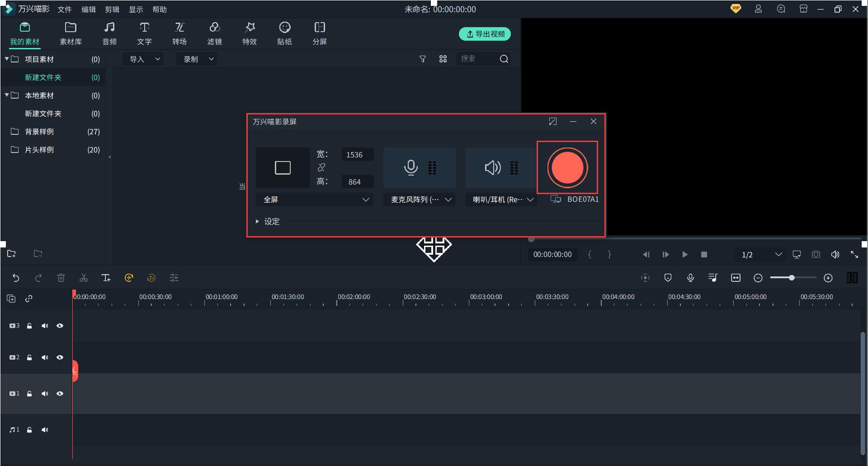Image resolution: width=868 pixels, height=466 pixels.
Task: Click the search magnifier icon
Action: tap(504, 59)
